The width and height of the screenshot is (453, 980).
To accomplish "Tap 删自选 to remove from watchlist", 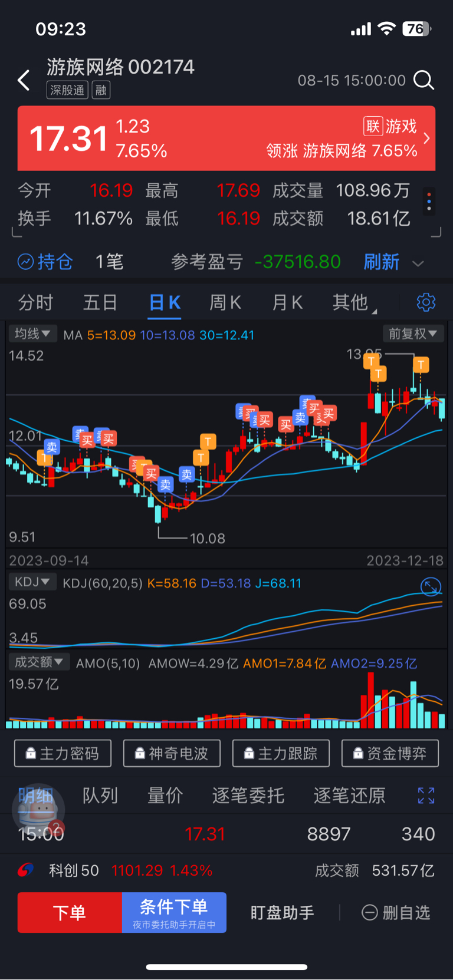I will tap(396, 912).
